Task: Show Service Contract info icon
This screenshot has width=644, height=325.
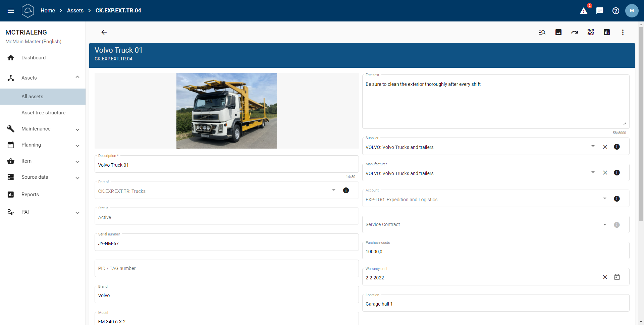Action: click(617, 225)
